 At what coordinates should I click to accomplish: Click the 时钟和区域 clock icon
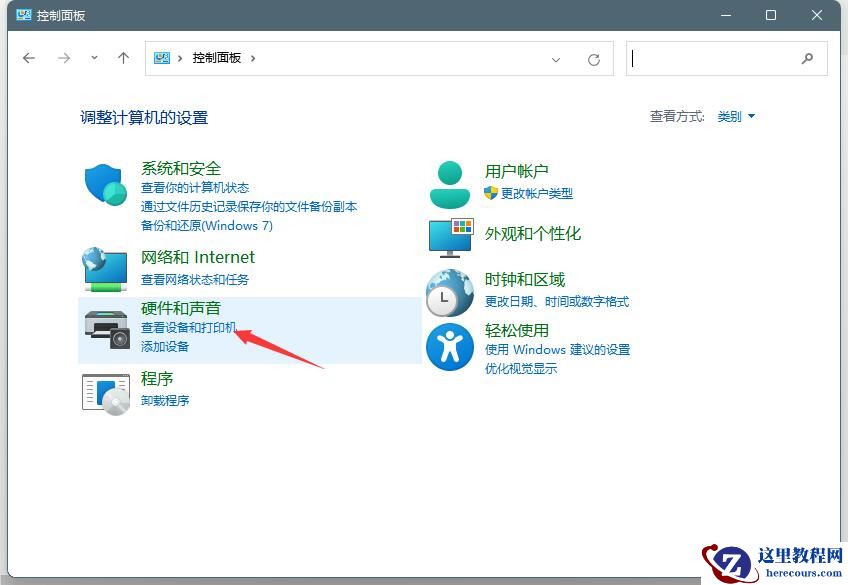[x=449, y=293]
